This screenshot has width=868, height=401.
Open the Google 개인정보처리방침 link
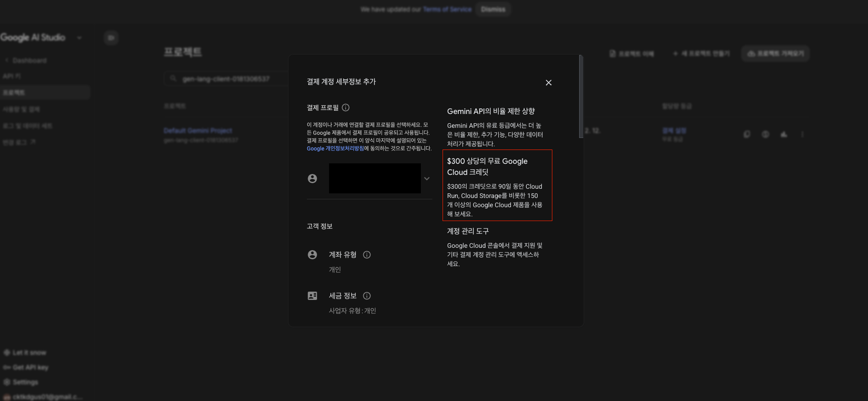[x=335, y=149]
